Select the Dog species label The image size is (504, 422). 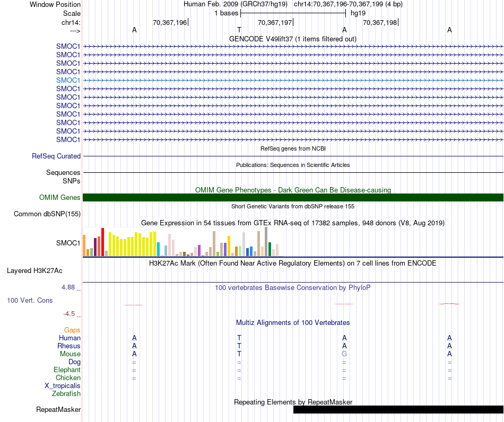[74, 362]
